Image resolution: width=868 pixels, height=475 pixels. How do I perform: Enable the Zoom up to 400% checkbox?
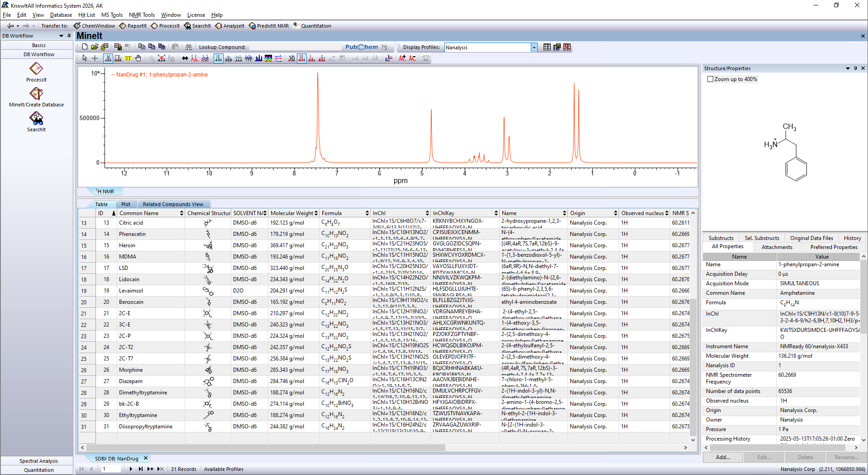coord(711,79)
